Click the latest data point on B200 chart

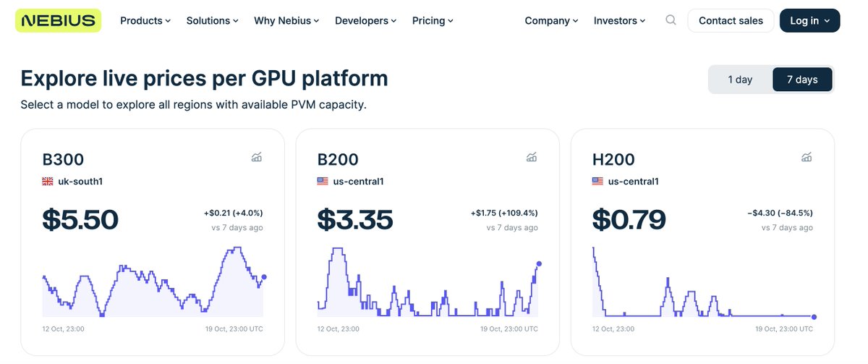[x=539, y=264]
